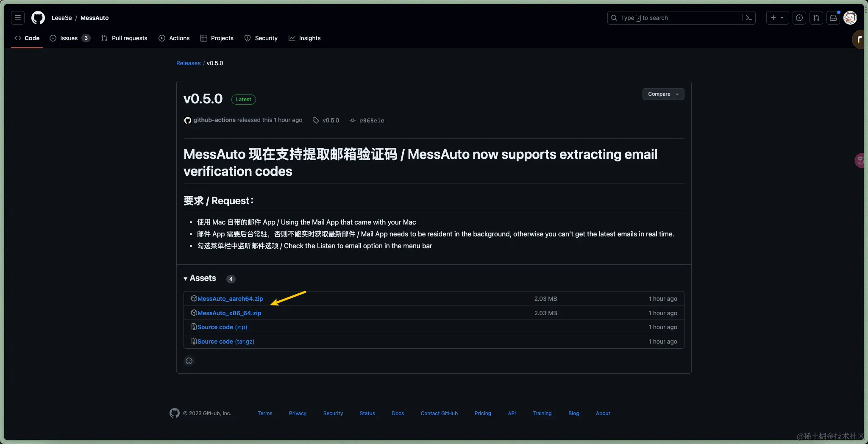Open the create new plus dropdown
The image size is (868, 444).
point(777,18)
